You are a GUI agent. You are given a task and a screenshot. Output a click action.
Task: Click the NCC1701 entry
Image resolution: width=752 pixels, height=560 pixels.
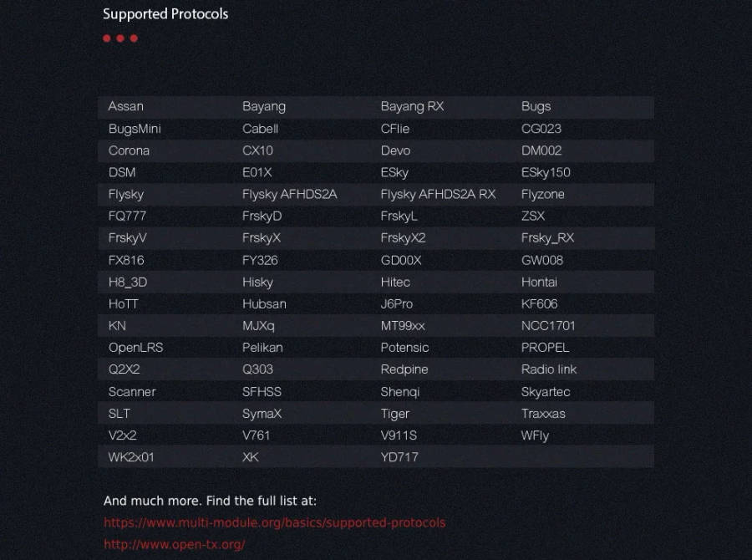(x=548, y=326)
